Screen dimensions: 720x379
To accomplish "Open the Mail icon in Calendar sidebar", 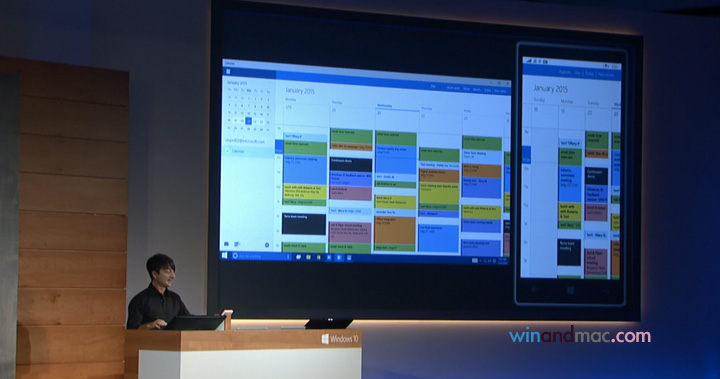I will pos(226,244).
